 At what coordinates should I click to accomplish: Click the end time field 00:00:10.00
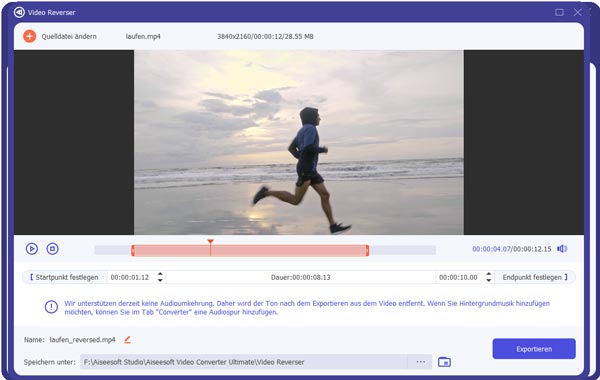458,277
